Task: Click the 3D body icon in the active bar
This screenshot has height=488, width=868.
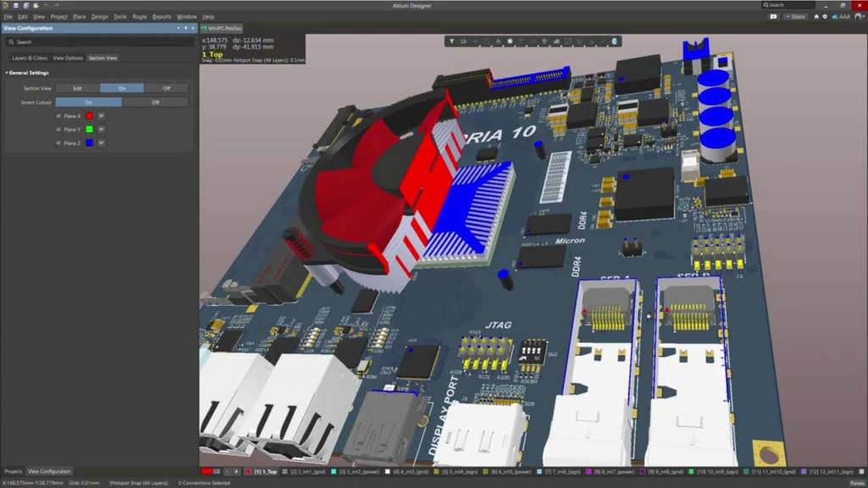Action: (615, 41)
